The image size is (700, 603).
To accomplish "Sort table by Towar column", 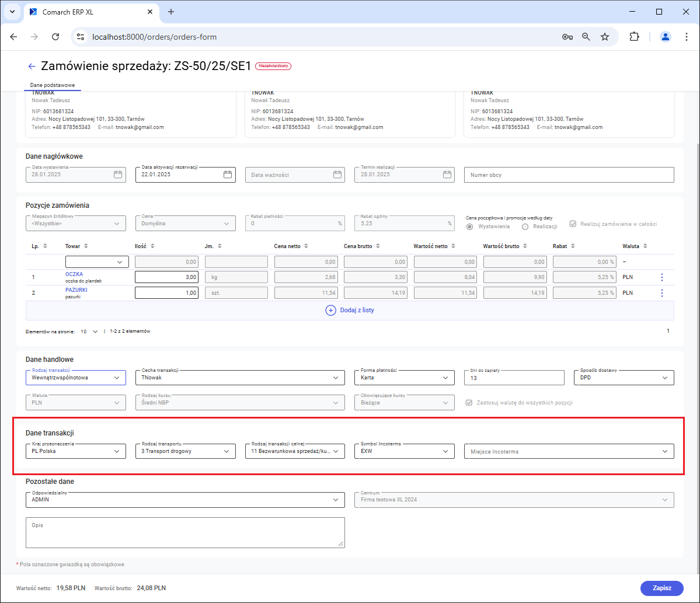I will 86,246.
